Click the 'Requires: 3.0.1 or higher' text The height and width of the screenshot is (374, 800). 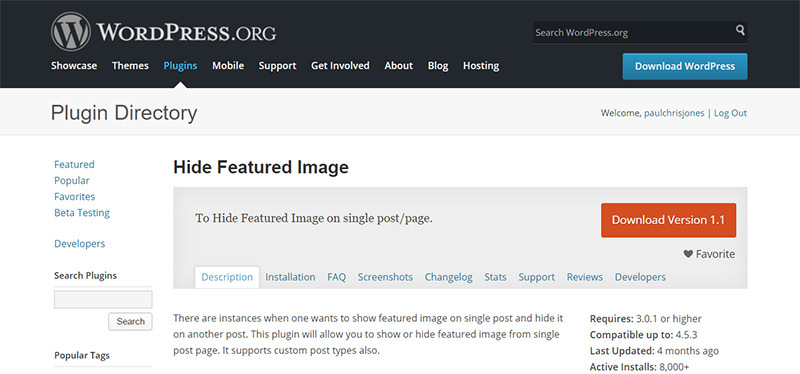pos(645,319)
